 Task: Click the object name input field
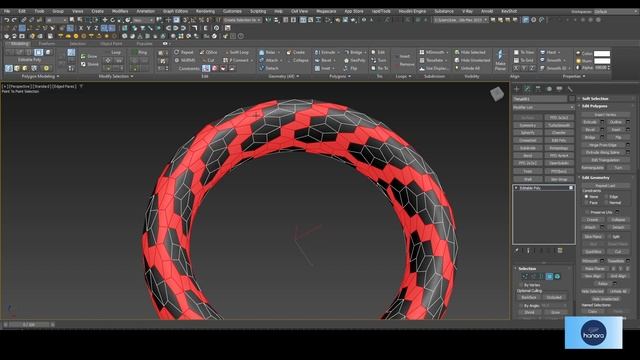(x=540, y=99)
